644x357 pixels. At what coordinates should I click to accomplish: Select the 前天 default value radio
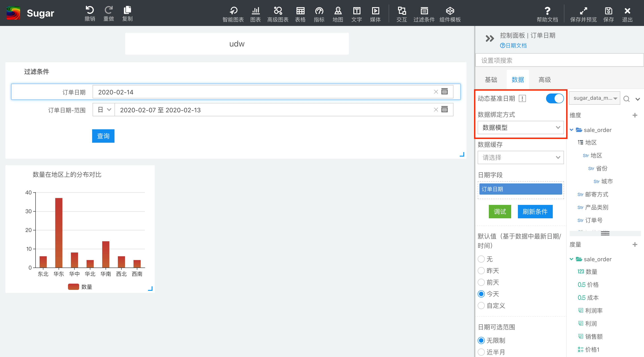click(x=481, y=282)
